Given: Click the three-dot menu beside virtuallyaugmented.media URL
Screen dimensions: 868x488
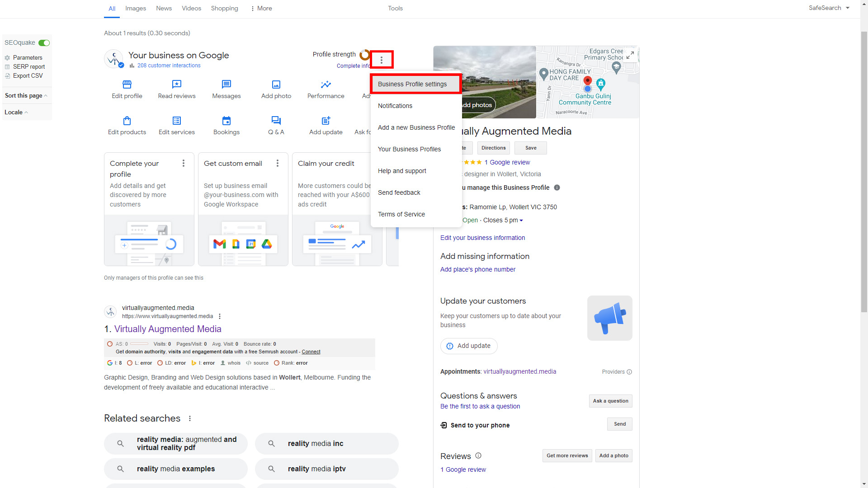Looking at the screenshot, I should (220, 316).
